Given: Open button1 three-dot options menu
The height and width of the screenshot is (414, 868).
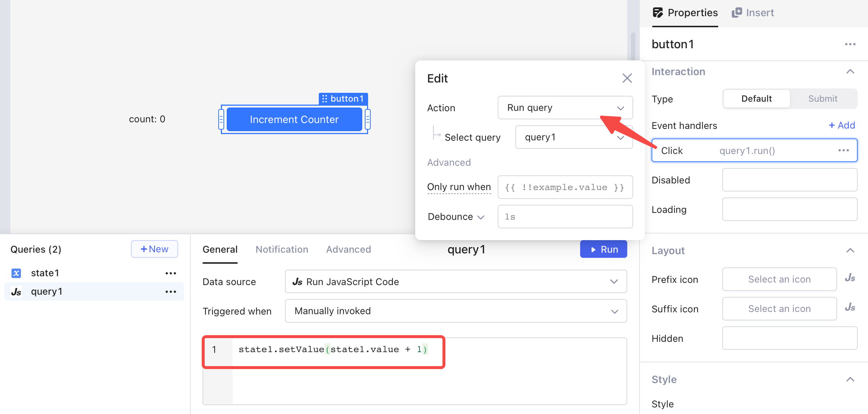Looking at the screenshot, I should tap(850, 44).
